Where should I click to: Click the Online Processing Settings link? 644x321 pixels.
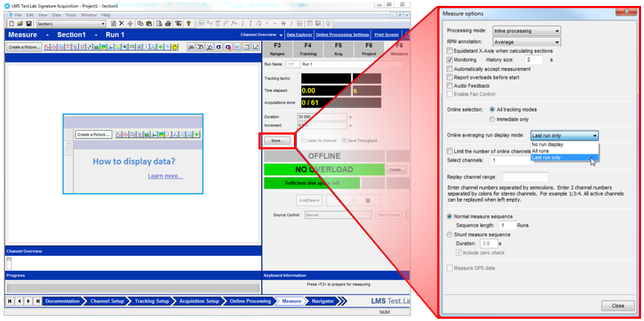point(342,35)
